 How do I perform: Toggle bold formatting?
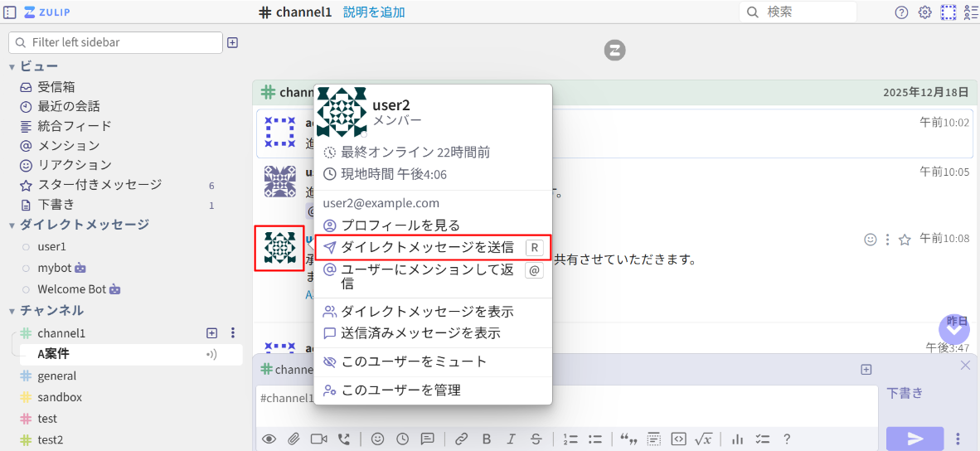(x=487, y=439)
